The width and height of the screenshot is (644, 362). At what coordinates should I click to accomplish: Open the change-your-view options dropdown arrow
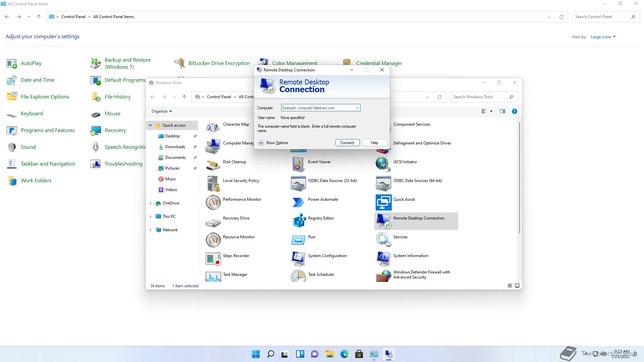(491, 111)
